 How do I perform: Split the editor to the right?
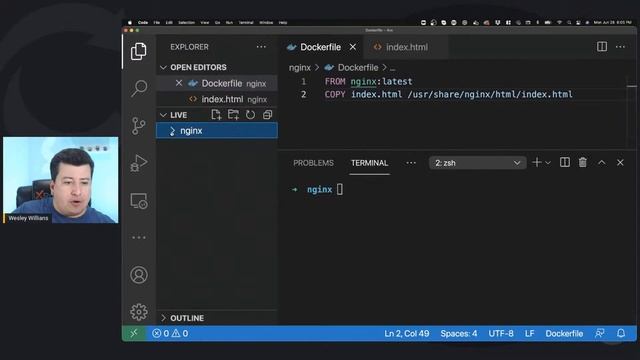(x=602, y=47)
